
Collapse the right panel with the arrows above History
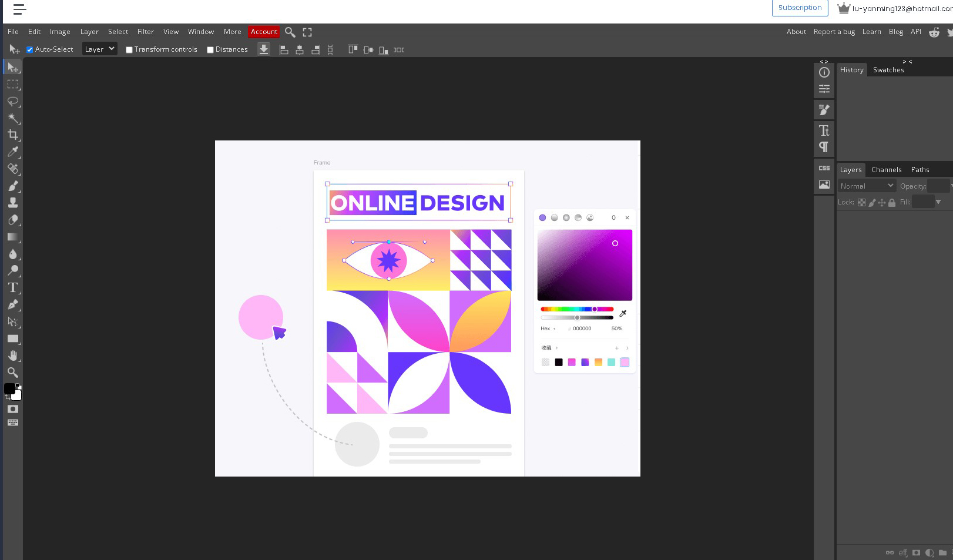click(x=907, y=61)
